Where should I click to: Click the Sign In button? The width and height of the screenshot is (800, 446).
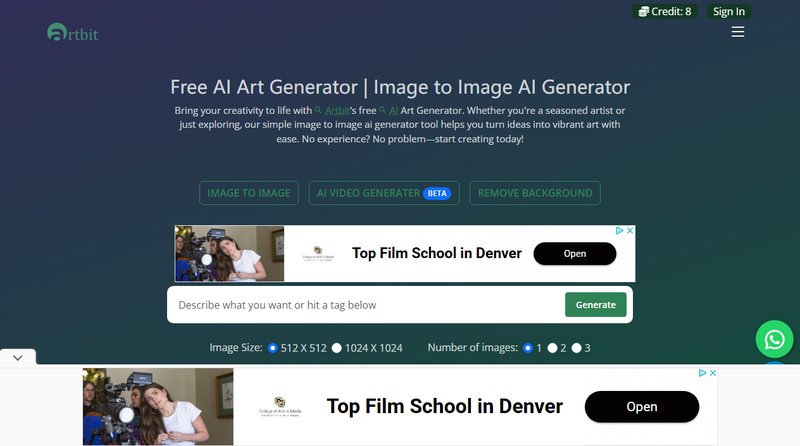pyautogui.click(x=727, y=12)
